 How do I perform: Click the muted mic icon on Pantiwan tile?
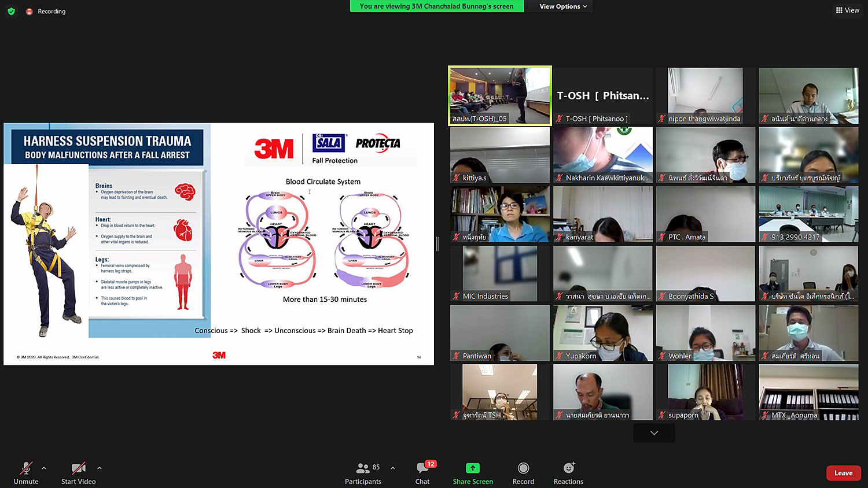point(457,356)
